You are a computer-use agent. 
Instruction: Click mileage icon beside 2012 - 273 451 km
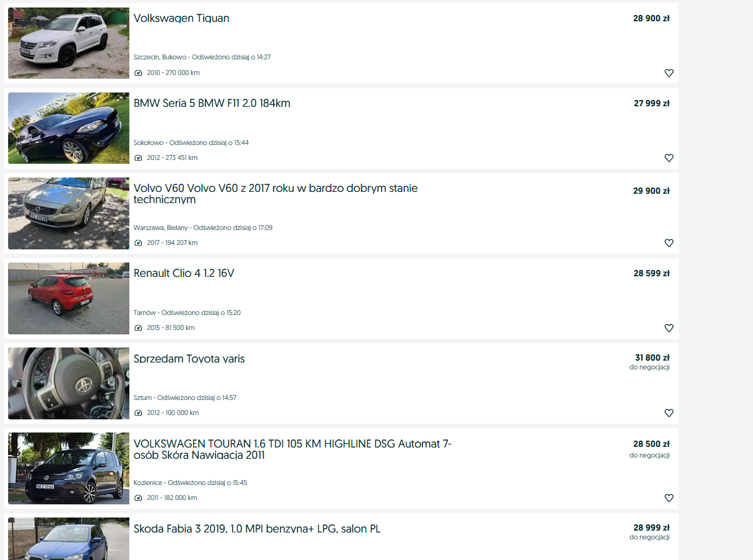[138, 158]
